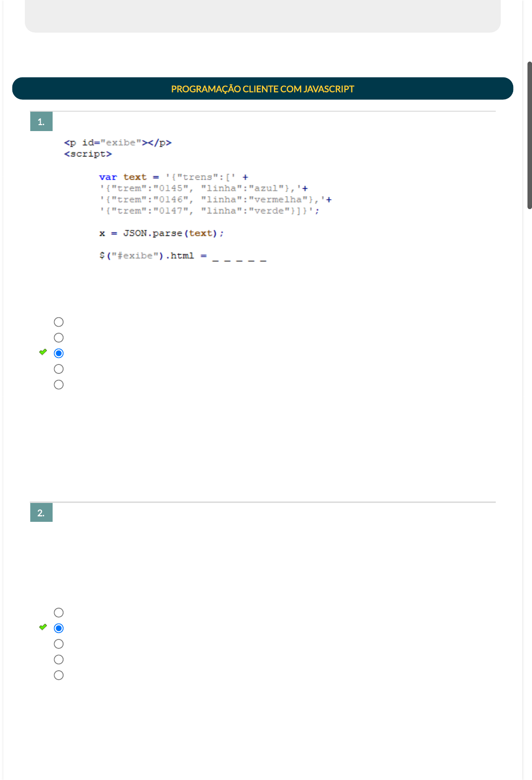Pick the fifth answer option of question 1
Screen dimensions: 532x780
[x=59, y=385]
